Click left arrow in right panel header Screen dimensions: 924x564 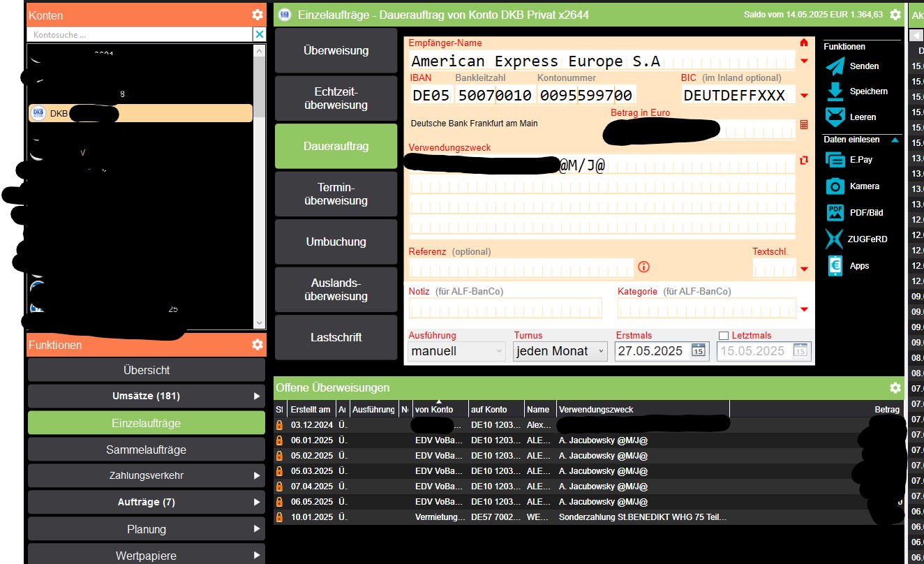[x=916, y=35]
